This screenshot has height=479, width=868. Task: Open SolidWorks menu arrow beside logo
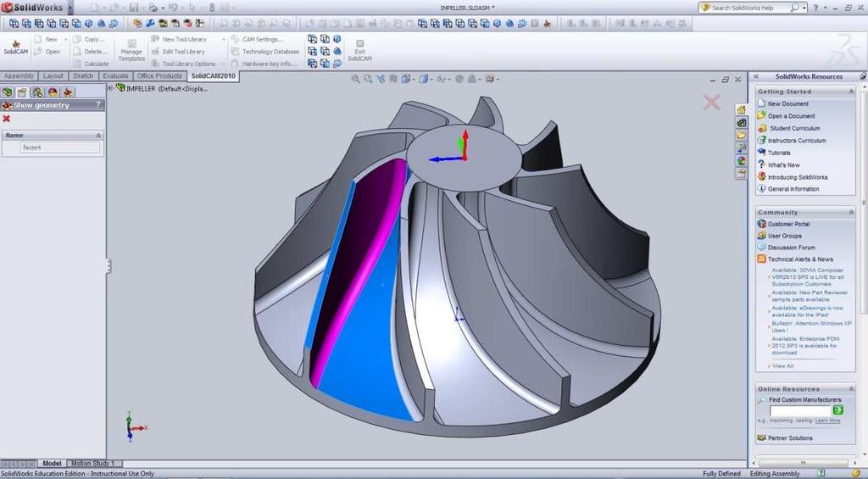[x=70, y=8]
